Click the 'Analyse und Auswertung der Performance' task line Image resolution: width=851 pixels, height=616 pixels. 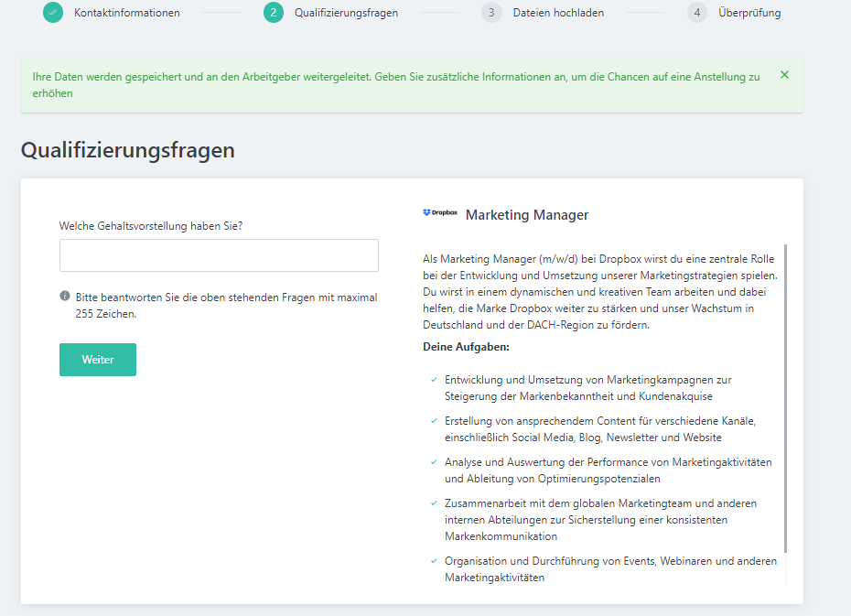point(608,470)
